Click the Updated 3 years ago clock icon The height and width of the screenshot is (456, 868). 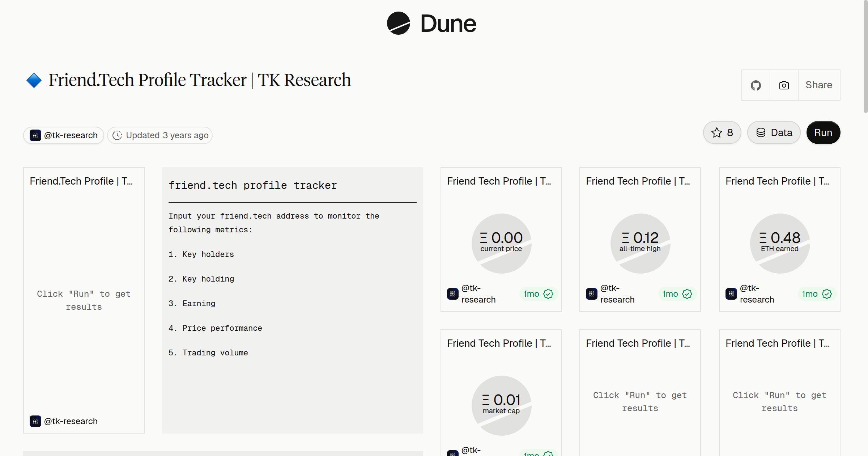pyautogui.click(x=117, y=135)
